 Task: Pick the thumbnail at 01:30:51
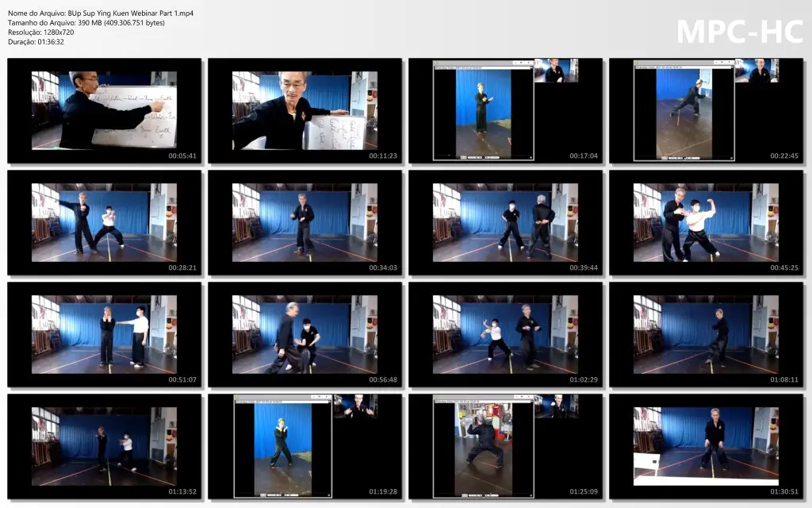706,446
